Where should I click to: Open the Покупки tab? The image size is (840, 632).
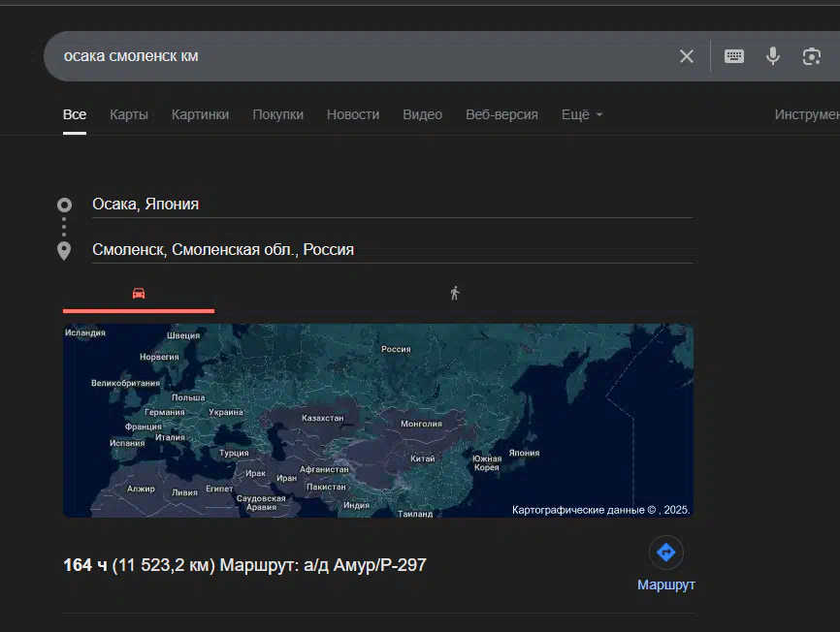coord(278,114)
